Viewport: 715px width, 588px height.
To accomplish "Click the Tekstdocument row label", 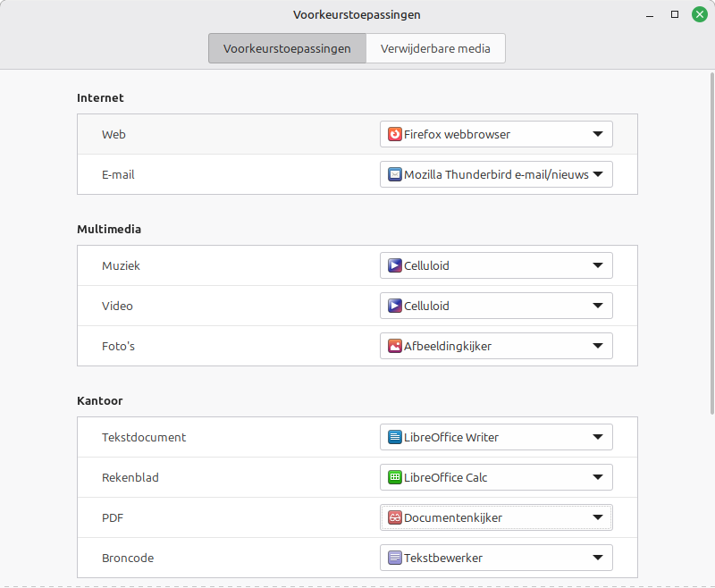I will [x=144, y=437].
